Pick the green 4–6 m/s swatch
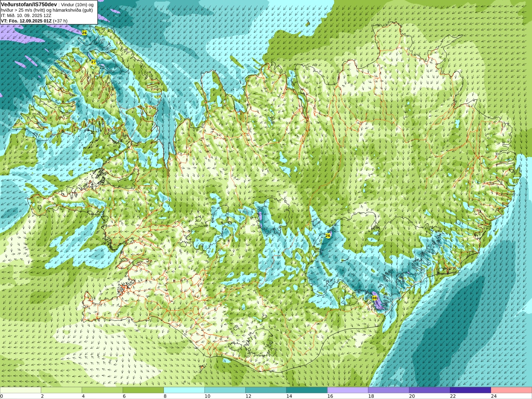Screen dimensions: 532x399 [x=102, y=390]
